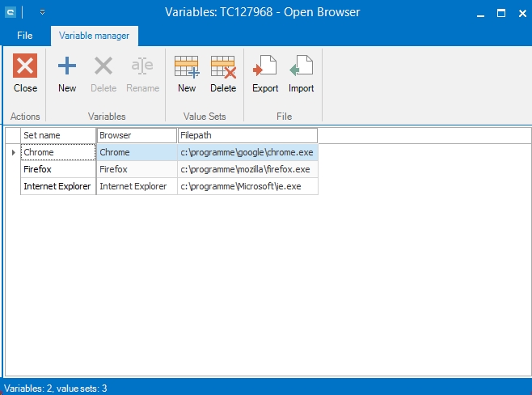Select the Firefox set name cell
Viewport: 532px width, 395px height.
coord(58,169)
